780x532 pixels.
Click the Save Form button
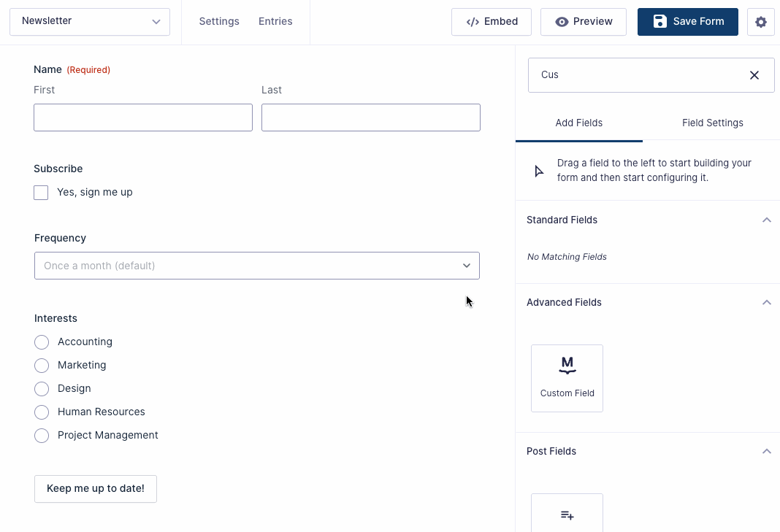687,22
